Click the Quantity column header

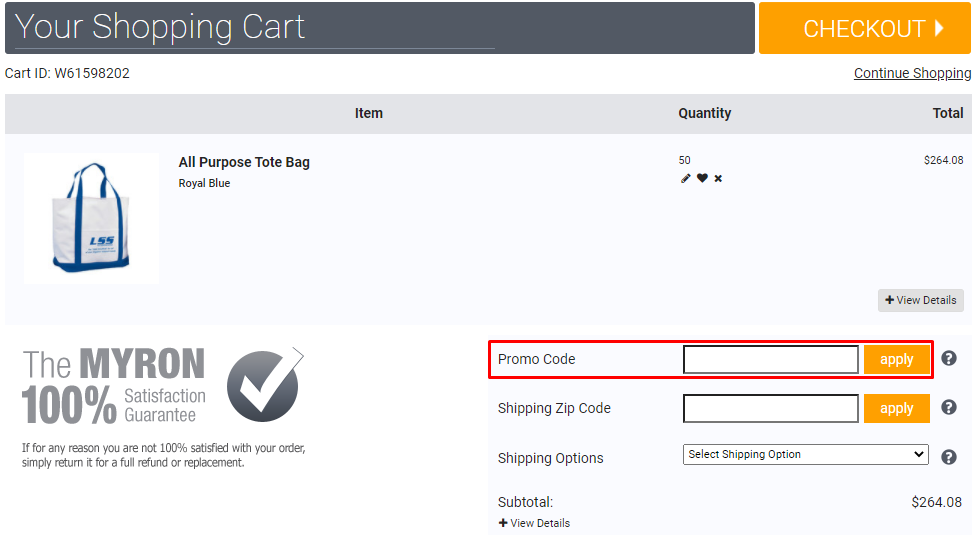[705, 113]
